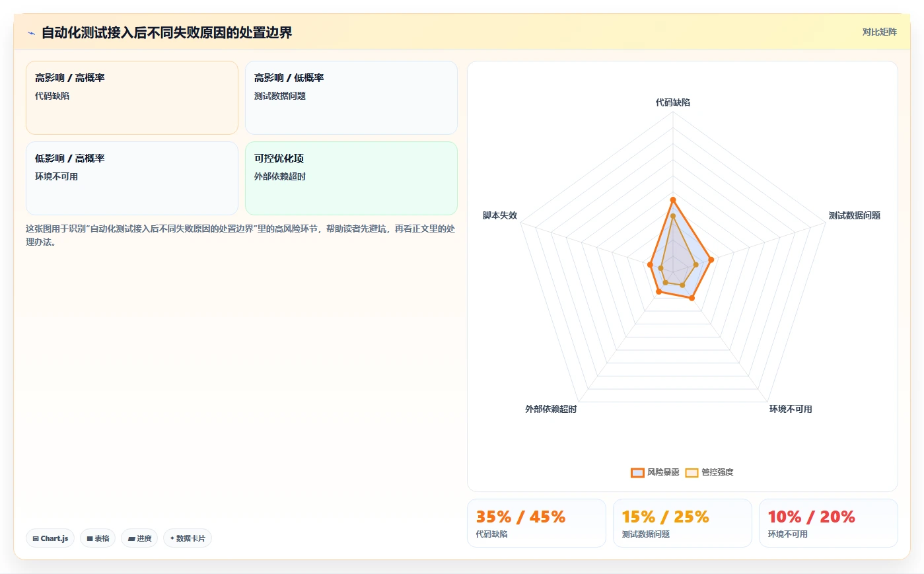The width and height of the screenshot is (924, 574).
Task: Click the 风险暴露 point on 代码缺陷 axis
Action: point(673,199)
